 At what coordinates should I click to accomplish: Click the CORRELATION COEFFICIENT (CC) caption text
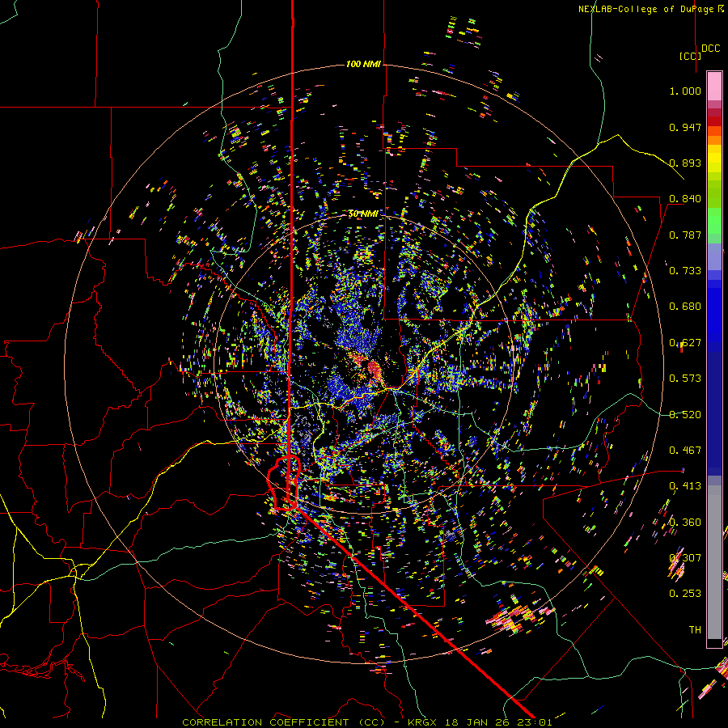(x=283, y=722)
